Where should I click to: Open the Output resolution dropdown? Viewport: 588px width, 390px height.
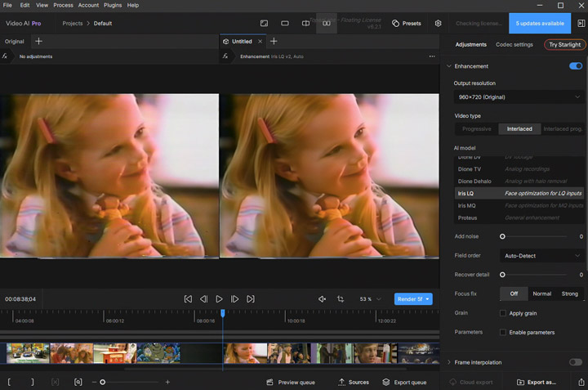point(519,96)
